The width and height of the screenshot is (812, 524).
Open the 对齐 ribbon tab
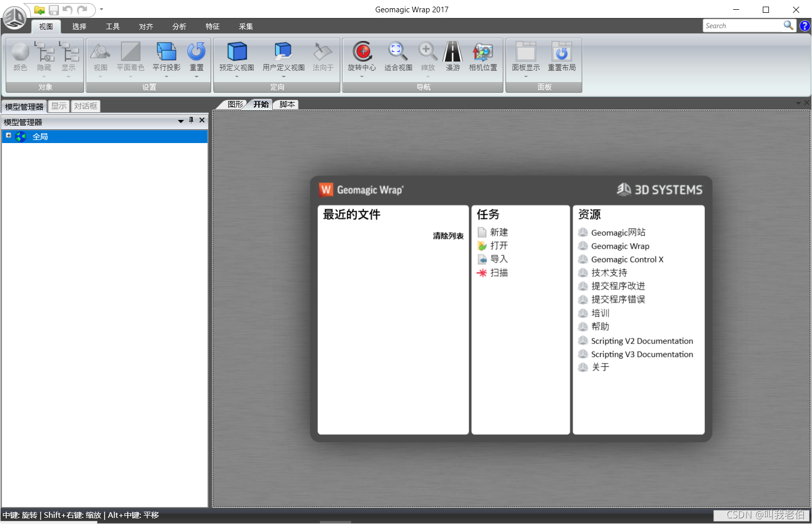146,27
